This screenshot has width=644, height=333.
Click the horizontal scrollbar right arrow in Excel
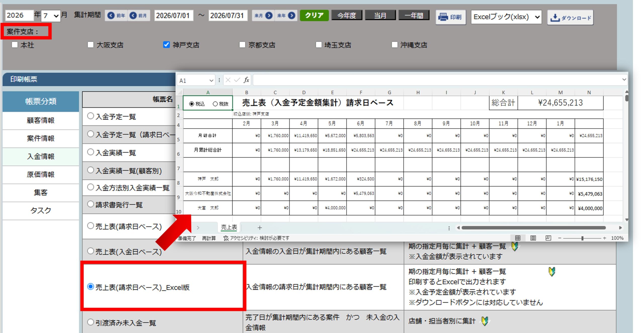(620, 228)
